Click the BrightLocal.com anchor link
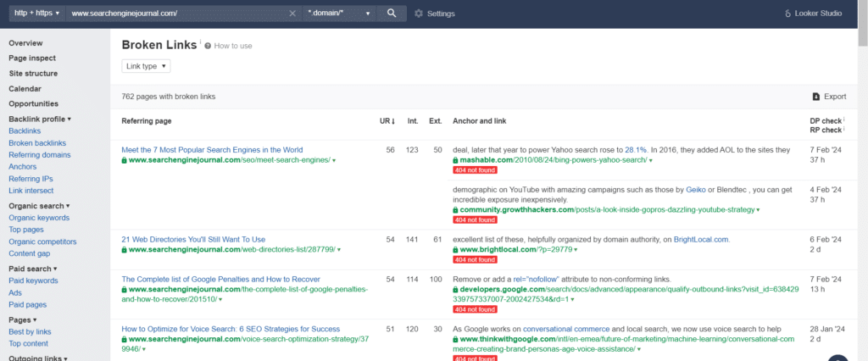 tap(701, 240)
